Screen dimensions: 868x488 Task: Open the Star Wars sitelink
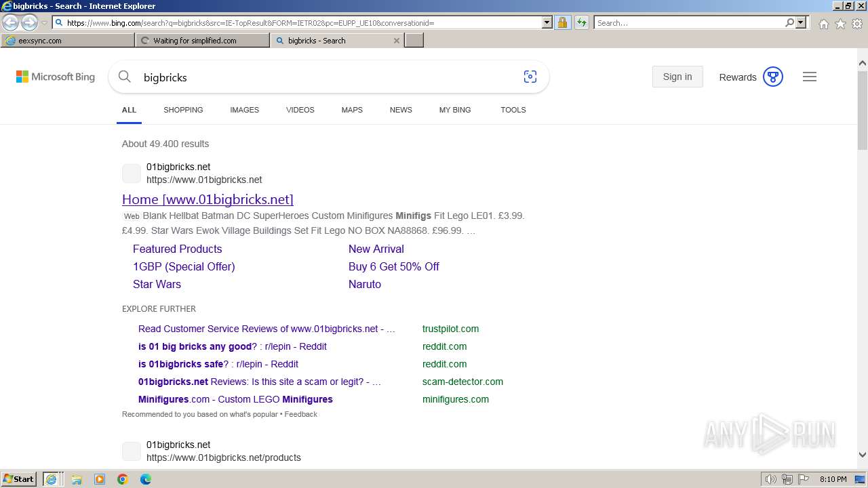click(157, 284)
